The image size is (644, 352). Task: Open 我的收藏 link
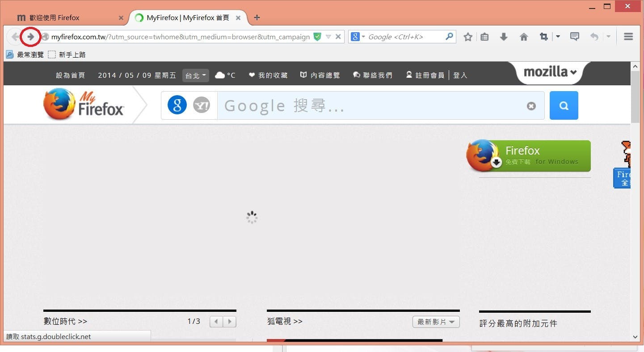click(x=268, y=75)
